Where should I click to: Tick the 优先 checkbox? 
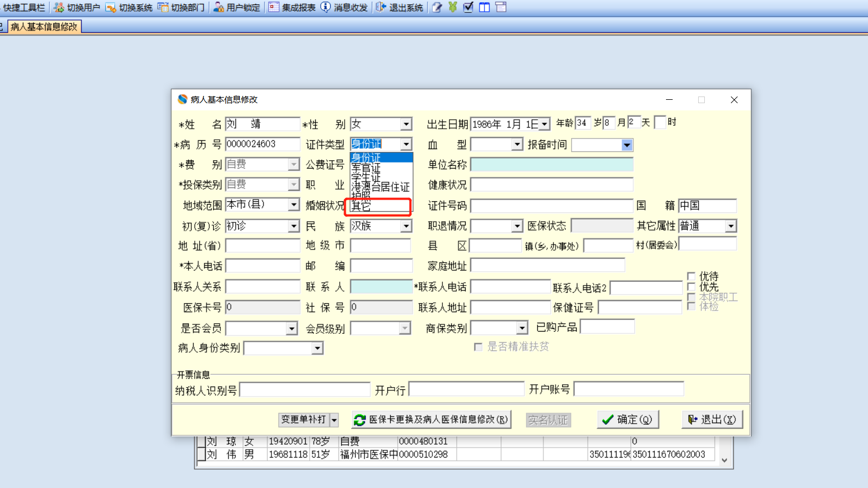691,287
